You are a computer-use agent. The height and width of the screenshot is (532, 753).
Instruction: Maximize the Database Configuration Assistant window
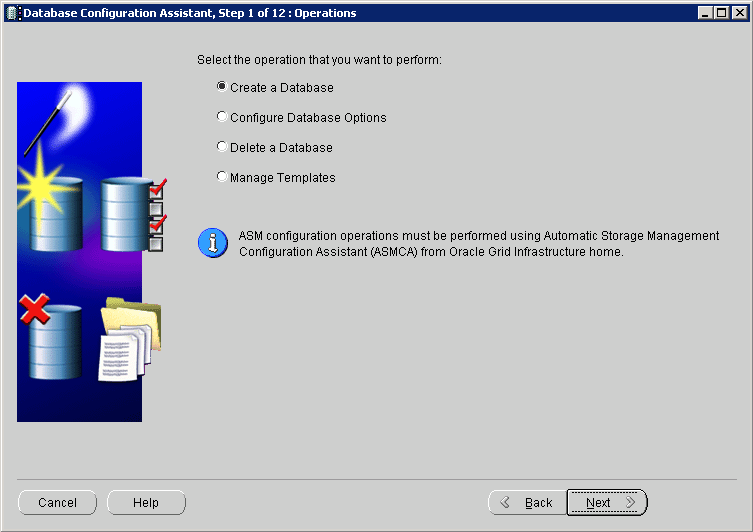(721, 13)
